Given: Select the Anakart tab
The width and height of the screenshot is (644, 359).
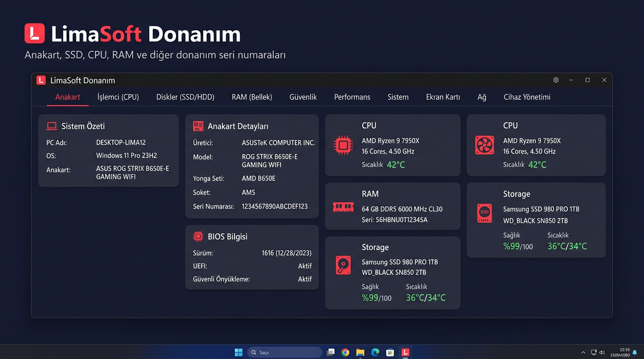Looking at the screenshot, I should pyautogui.click(x=68, y=97).
